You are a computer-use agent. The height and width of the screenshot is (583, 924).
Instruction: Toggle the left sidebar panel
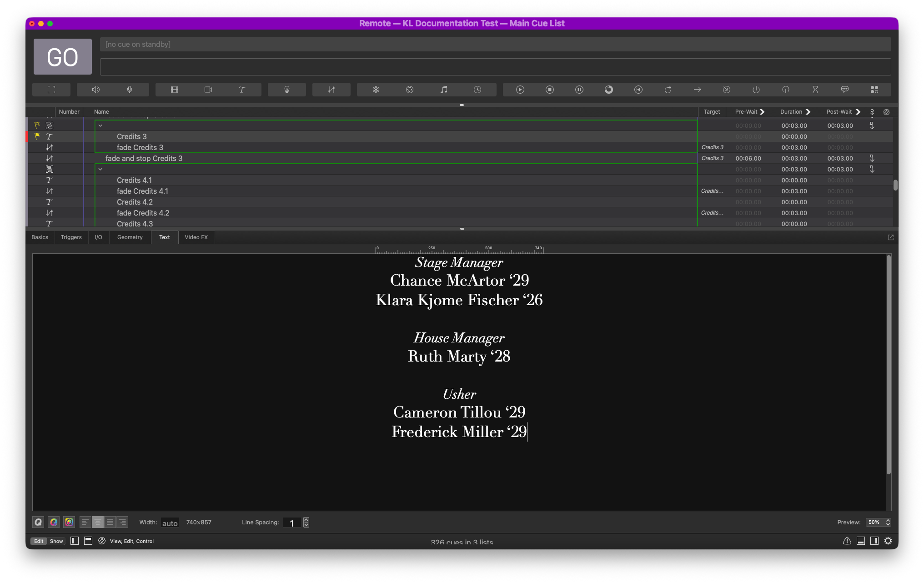coord(75,541)
